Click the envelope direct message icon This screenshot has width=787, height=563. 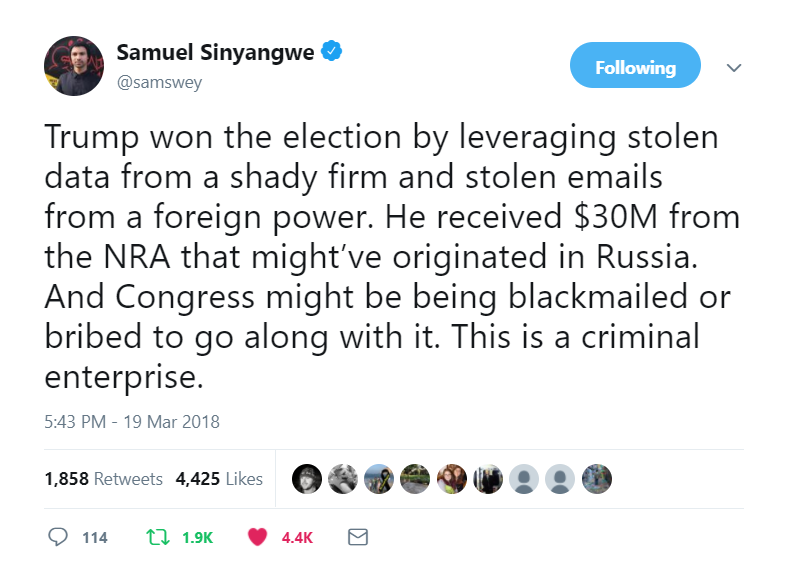pyautogui.click(x=357, y=537)
